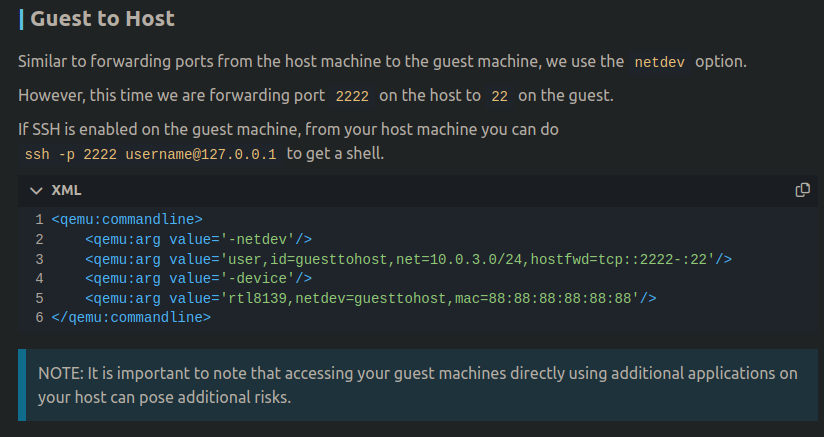The height and width of the screenshot is (437, 824).
Task: Click line number 5 in the code gutter
Action: coord(39,298)
